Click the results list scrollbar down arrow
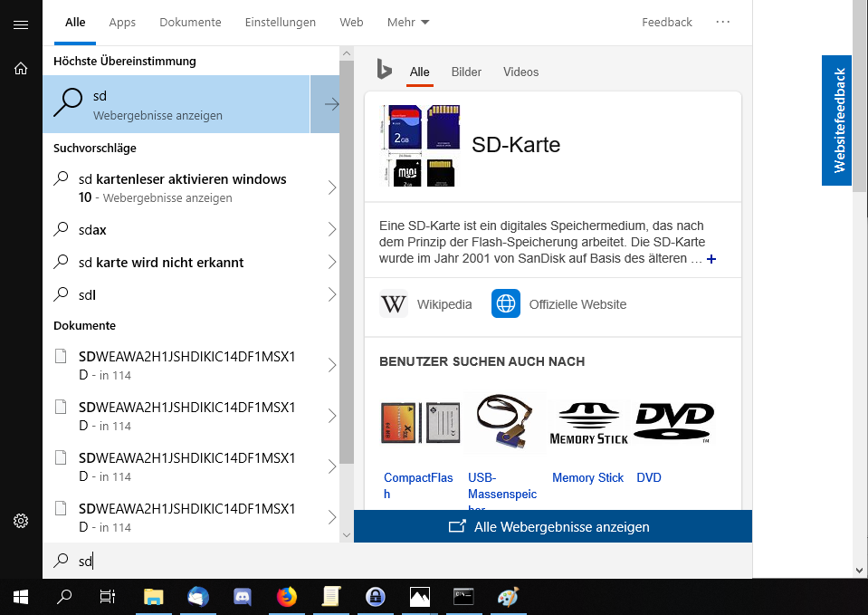 pos(347,535)
